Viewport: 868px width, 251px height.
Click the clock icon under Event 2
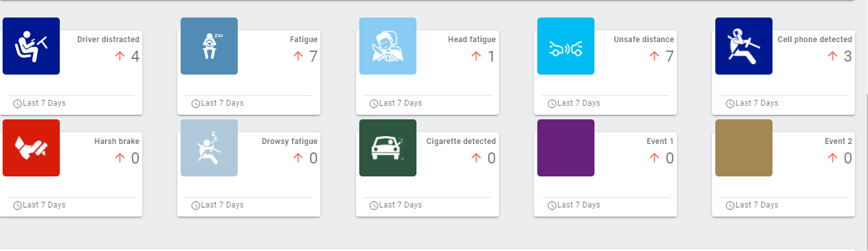tap(730, 206)
